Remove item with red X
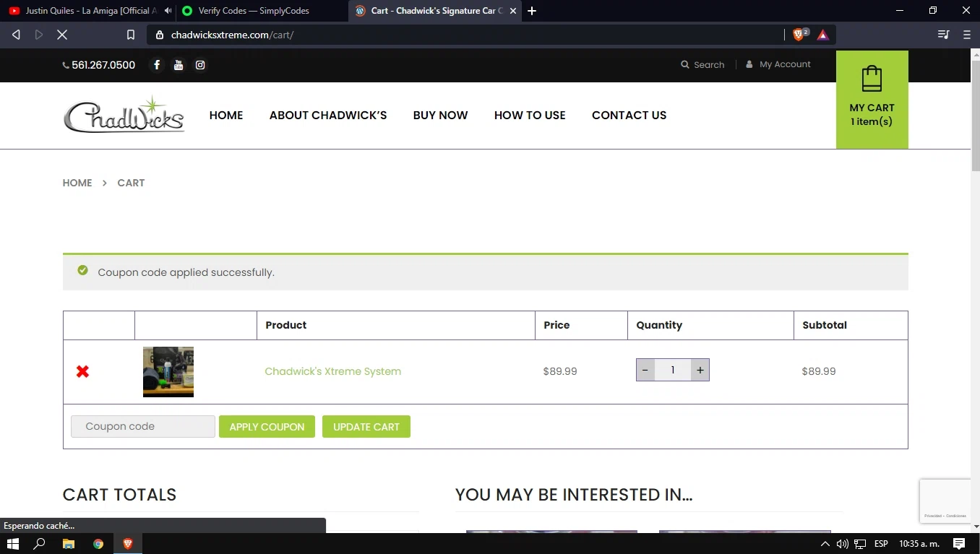The image size is (980, 554). coord(83,371)
